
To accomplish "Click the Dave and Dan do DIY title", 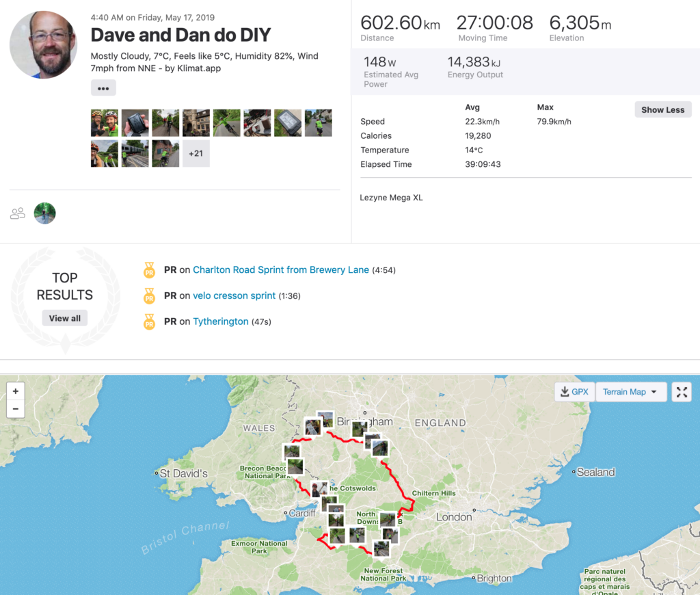I will coord(180,35).
